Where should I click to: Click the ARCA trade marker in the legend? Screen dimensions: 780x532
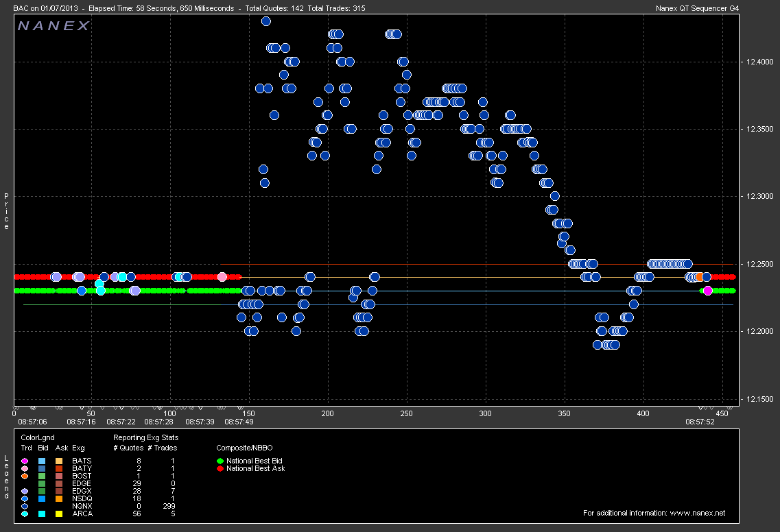click(x=25, y=513)
